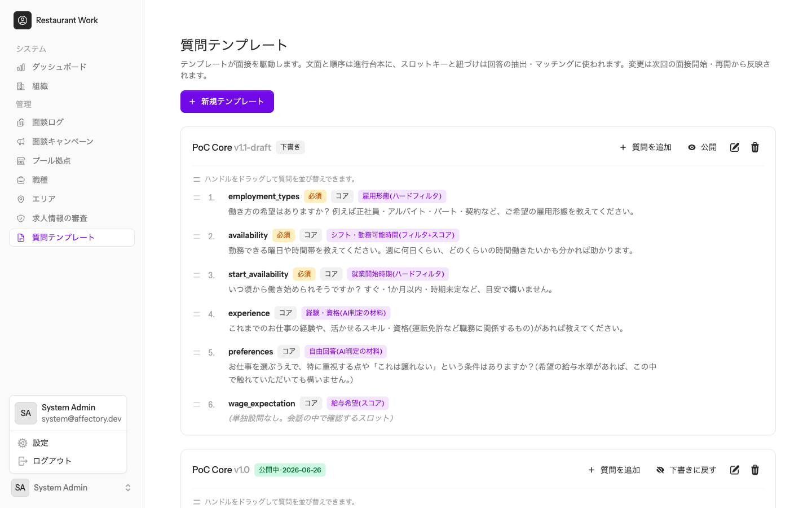Click the wage_expectation question key
Screen dimensions: 812x508
tap(262, 404)
